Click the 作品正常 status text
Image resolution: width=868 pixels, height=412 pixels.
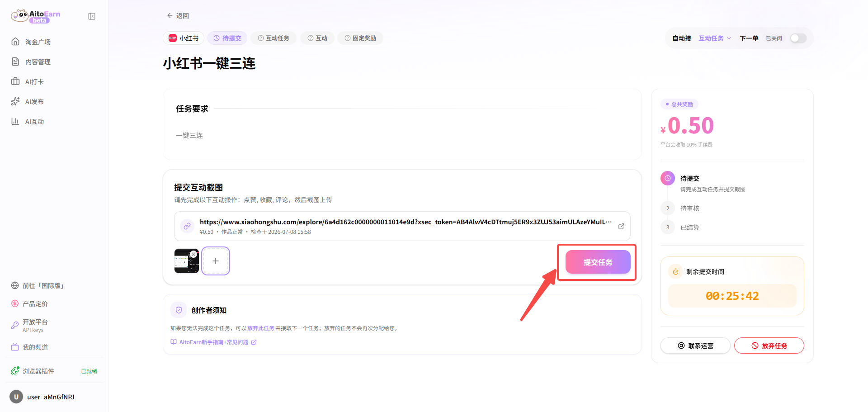point(232,232)
